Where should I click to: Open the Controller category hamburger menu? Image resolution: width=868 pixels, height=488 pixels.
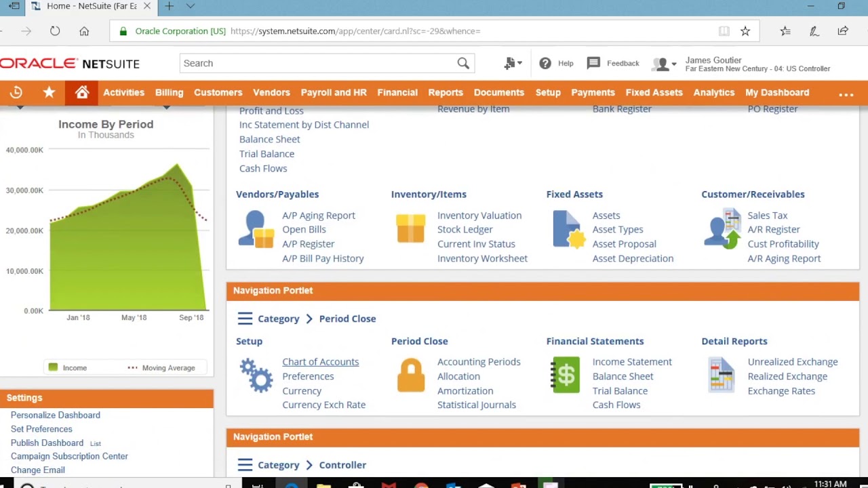245,465
